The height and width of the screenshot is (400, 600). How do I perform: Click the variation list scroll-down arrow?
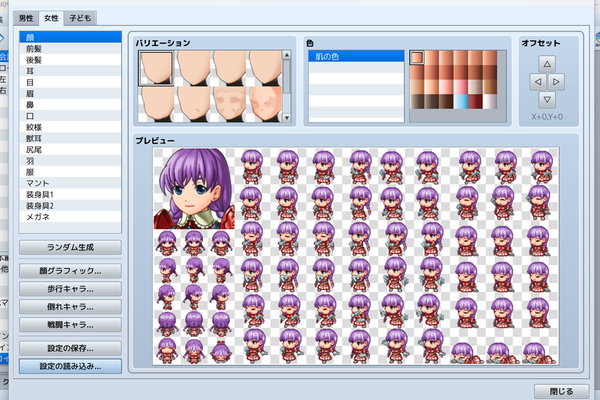[287, 118]
